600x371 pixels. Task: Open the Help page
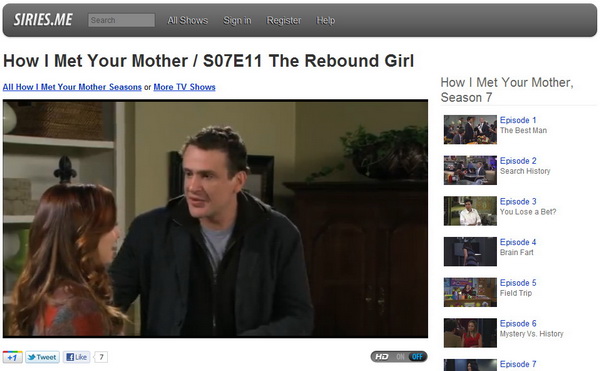325,20
